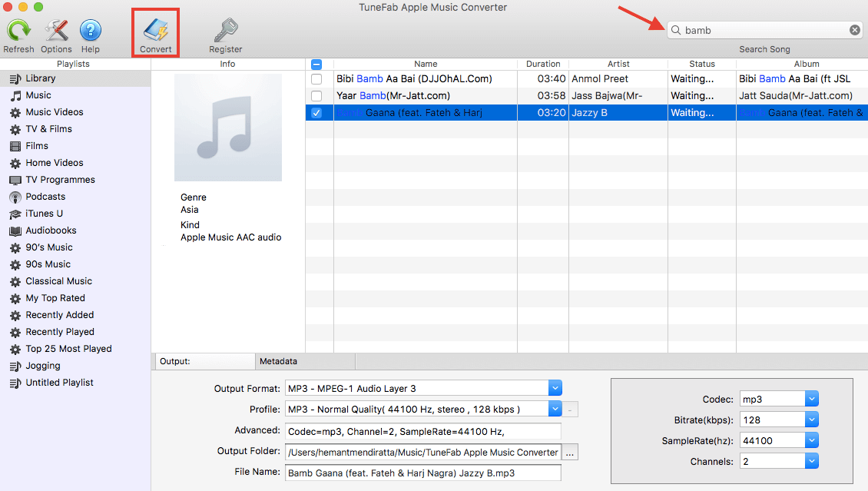Screen dimensions: 868x491
Task: Click the Refresh toolbar icon
Action: (19, 30)
